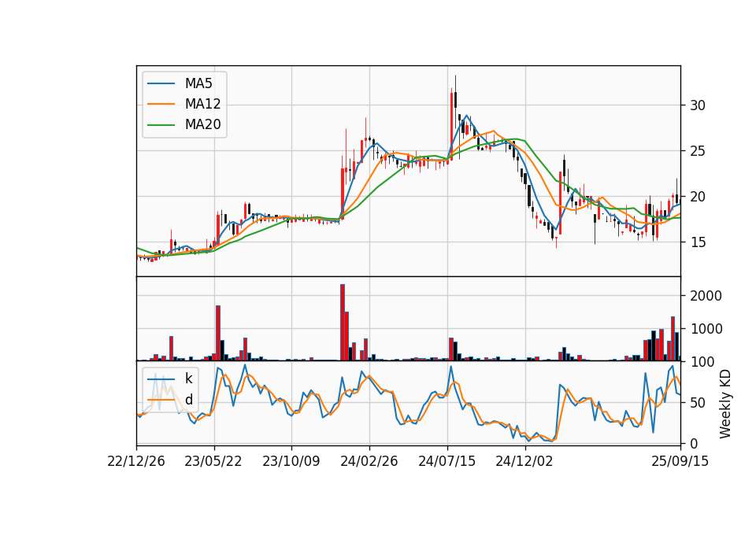Click the MA12 legend label
Viewport: 756px width, 543px height.
click(202, 104)
